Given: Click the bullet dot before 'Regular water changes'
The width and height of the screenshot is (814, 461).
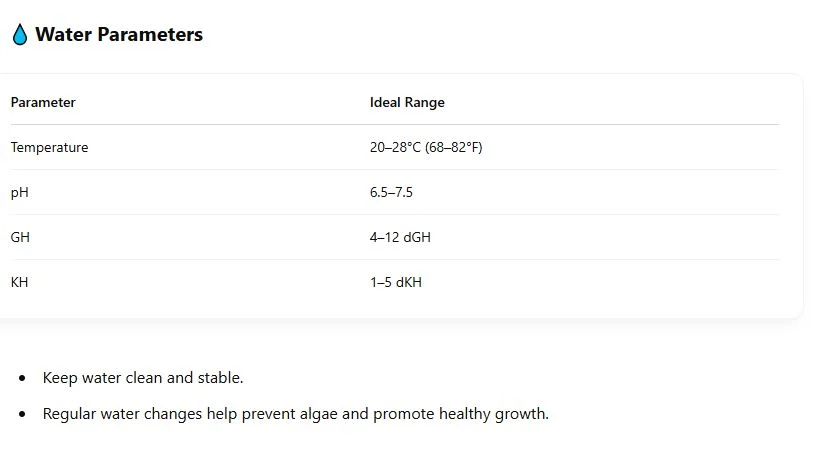Looking at the screenshot, I should 22,414.
